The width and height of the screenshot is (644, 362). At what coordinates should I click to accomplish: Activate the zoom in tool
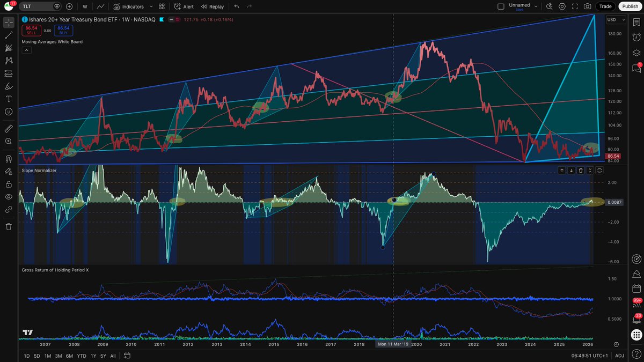[9, 142]
